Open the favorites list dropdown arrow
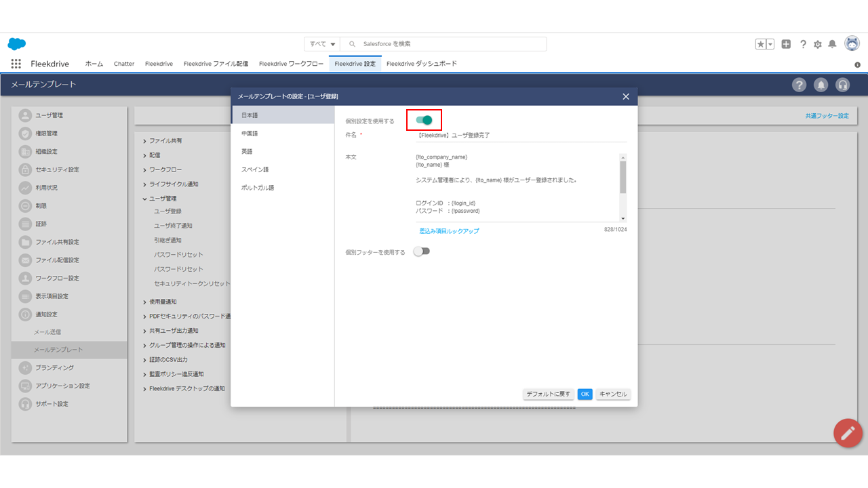The height and width of the screenshot is (488, 868). [x=770, y=44]
